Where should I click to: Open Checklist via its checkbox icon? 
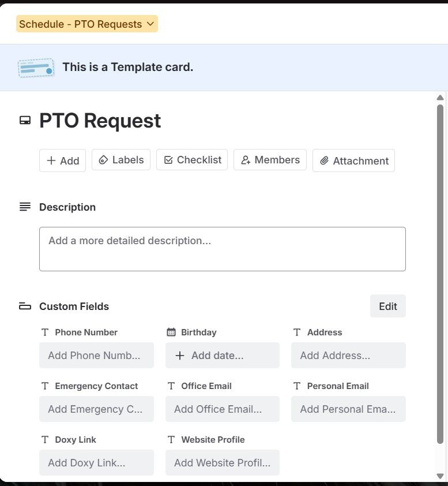pyautogui.click(x=169, y=160)
